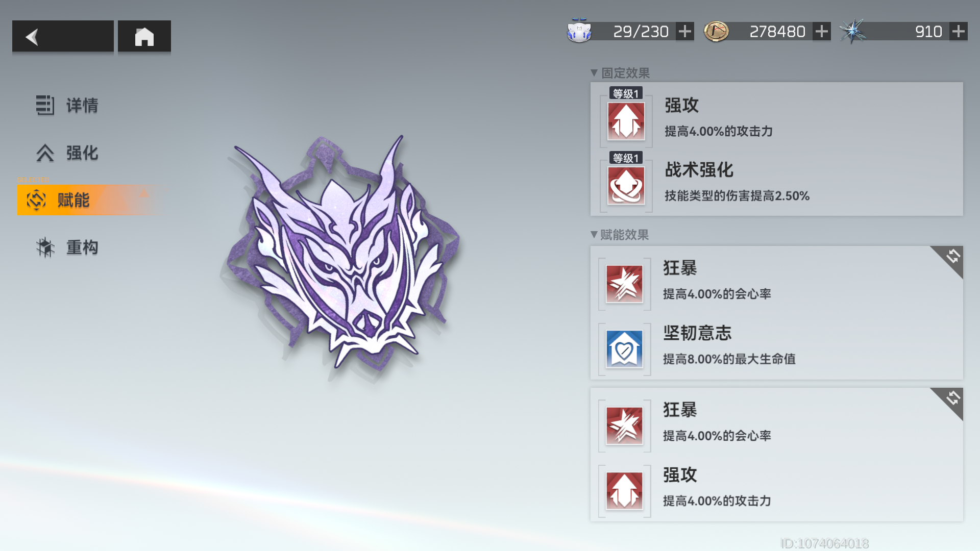Switch to the 强化 enhance tab
Image resolution: width=980 pixels, height=551 pixels.
(67, 153)
